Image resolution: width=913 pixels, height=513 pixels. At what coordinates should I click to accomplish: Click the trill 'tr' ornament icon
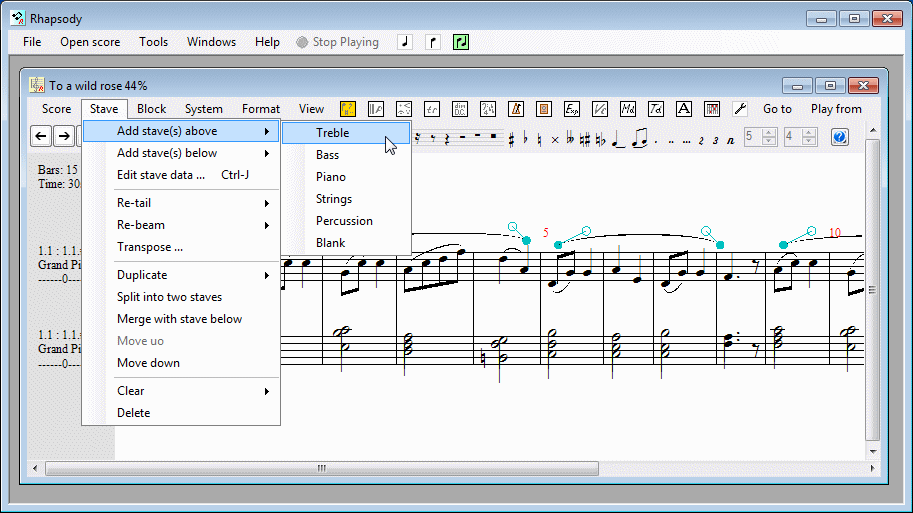pyautogui.click(x=432, y=109)
